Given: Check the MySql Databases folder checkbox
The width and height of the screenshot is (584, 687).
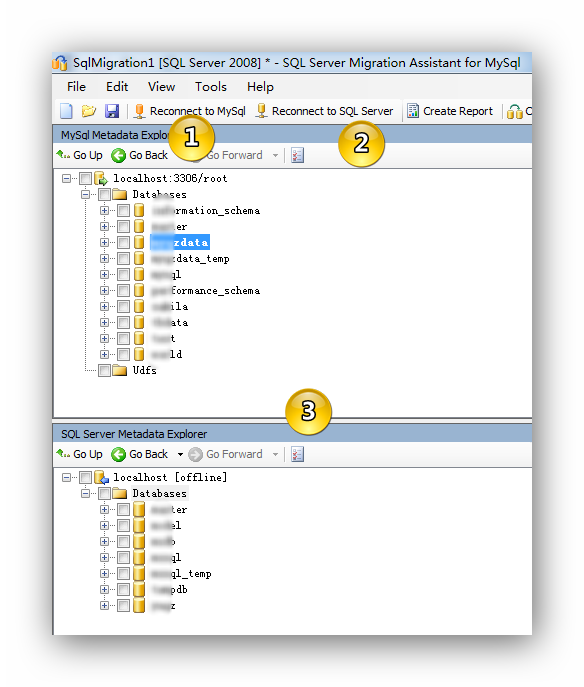Looking at the screenshot, I should click(x=104, y=195).
